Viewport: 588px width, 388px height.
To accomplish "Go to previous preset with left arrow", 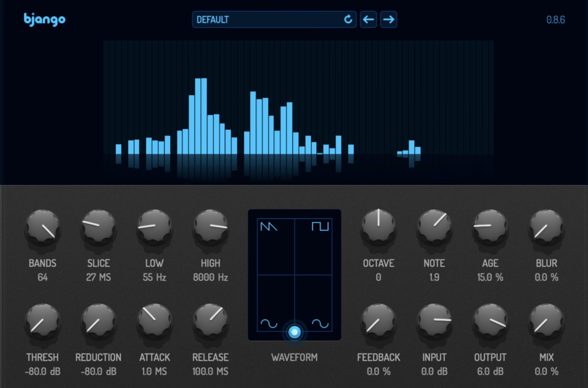I will pyautogui.click(x=368, y=20).
